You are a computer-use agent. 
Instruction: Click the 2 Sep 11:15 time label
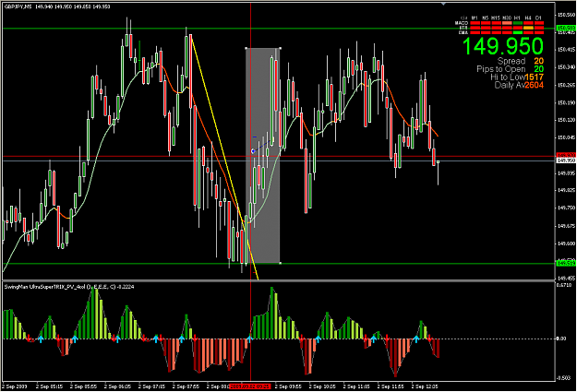(356, 386)
